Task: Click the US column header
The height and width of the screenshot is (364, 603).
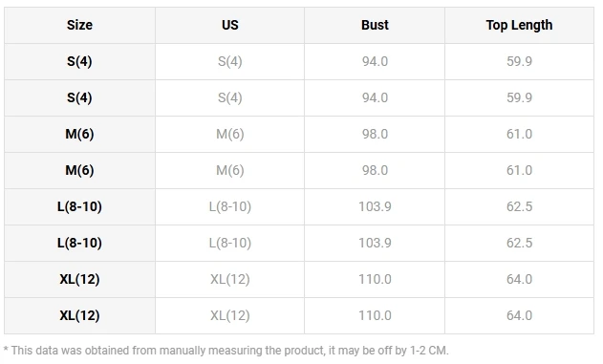Action: [x=230, y=25]
